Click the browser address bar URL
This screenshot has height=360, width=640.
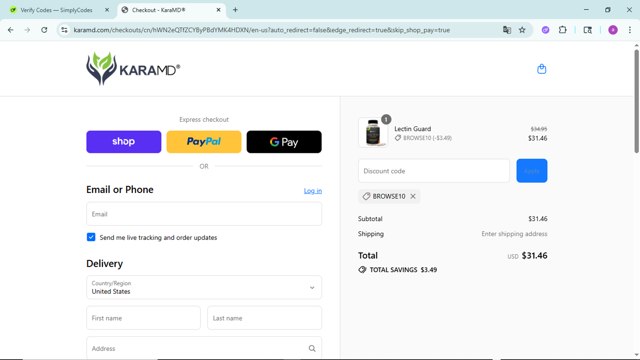click(x=262, y=30)
